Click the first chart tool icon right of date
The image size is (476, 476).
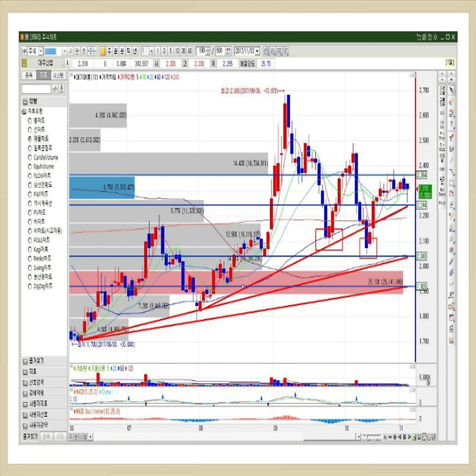(x=266, y=51)
